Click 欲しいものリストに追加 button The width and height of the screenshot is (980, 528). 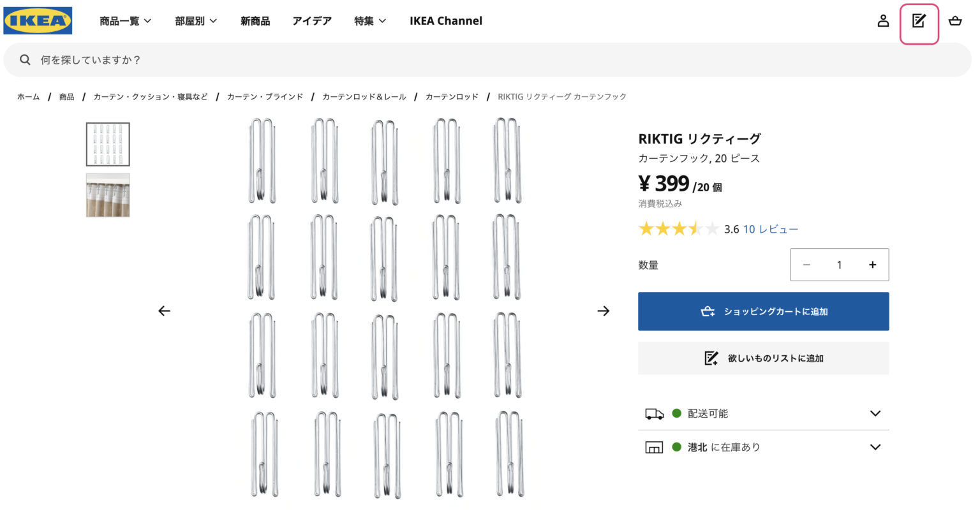coord(763,358)
